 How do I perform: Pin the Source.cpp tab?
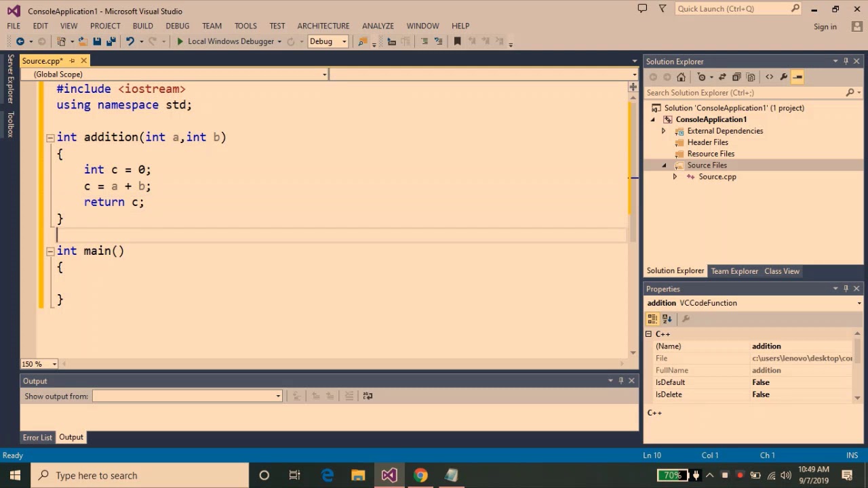tap(72, 61)
